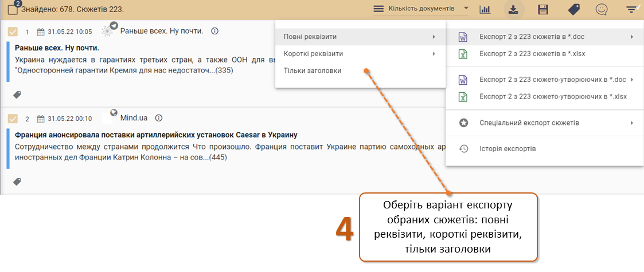Click source name Mind.ua

134,118
